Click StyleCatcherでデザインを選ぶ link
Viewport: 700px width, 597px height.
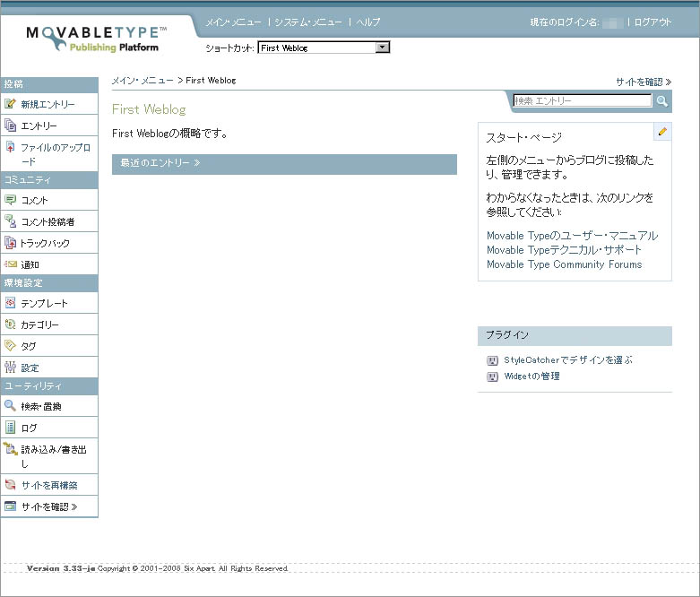pyautogui.click(x=568, y=359)
